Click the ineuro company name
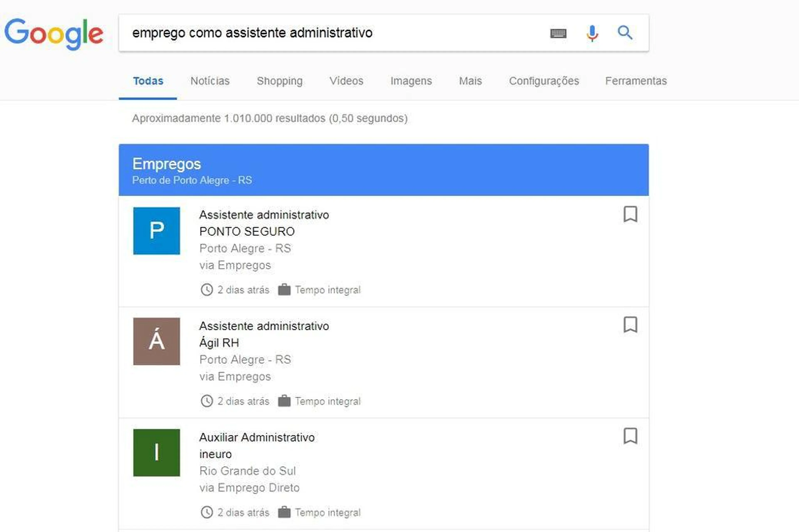799x532 pixels. point(216,454)
